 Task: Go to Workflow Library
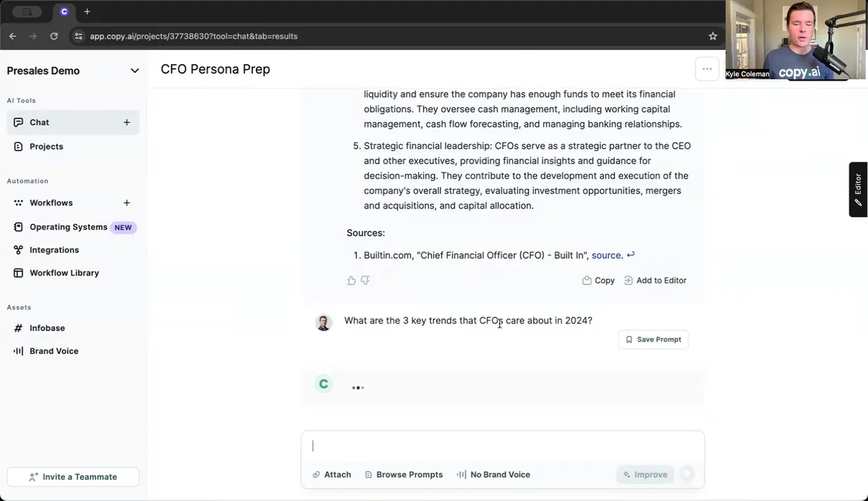(64, 273)
